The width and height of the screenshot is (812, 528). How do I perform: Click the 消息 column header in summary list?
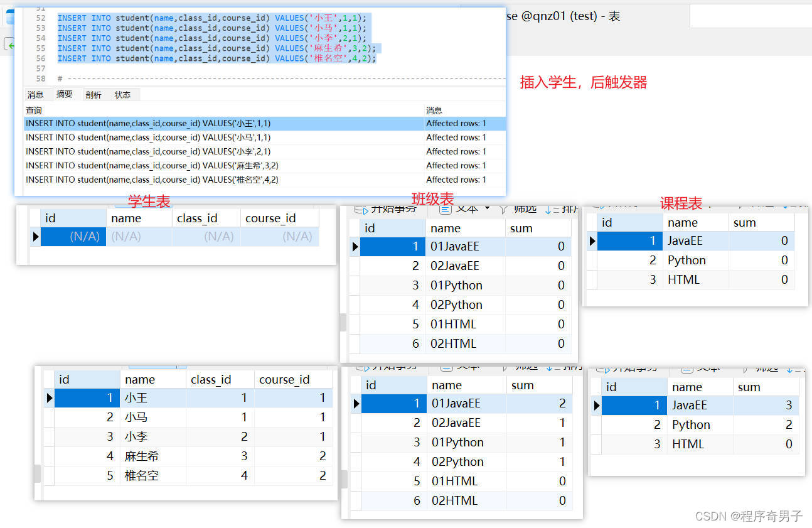coord(434,110)
